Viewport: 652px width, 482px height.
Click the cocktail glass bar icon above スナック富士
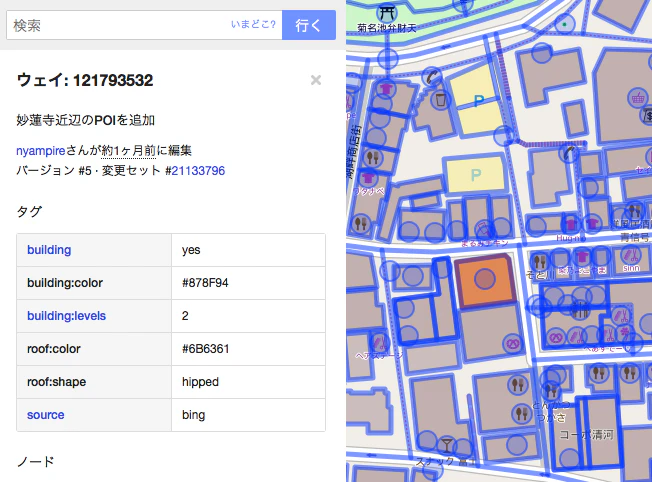click(447, 445)
